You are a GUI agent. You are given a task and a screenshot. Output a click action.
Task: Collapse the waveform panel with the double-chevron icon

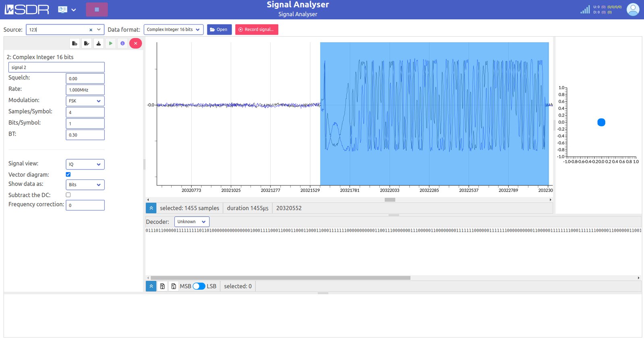tap(151, 208)
